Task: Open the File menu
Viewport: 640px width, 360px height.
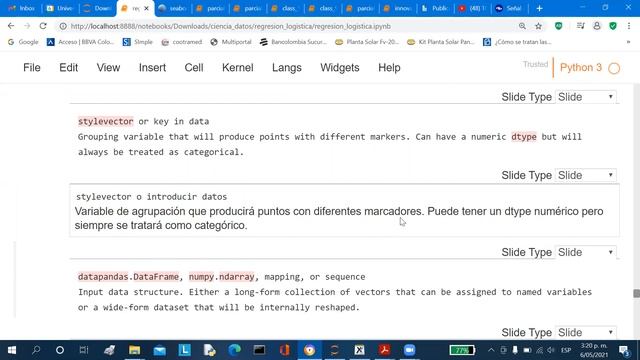Action: [32, 68]
